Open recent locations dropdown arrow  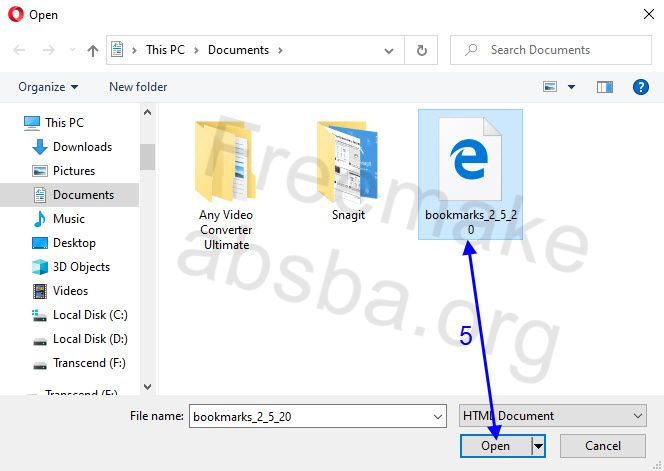(72, 50)
